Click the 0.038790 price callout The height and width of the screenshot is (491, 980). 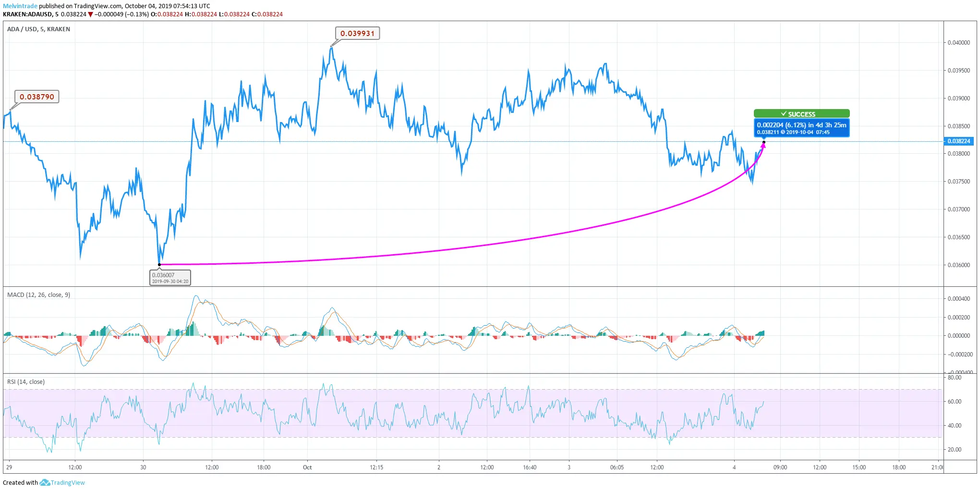point(36,96)
